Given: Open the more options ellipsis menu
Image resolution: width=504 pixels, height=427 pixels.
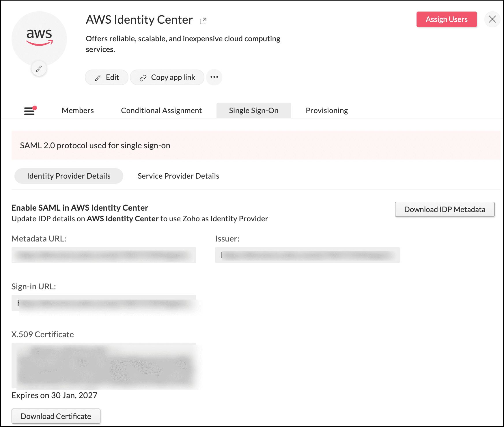Looking at the screenshot, I should (214, 77).
